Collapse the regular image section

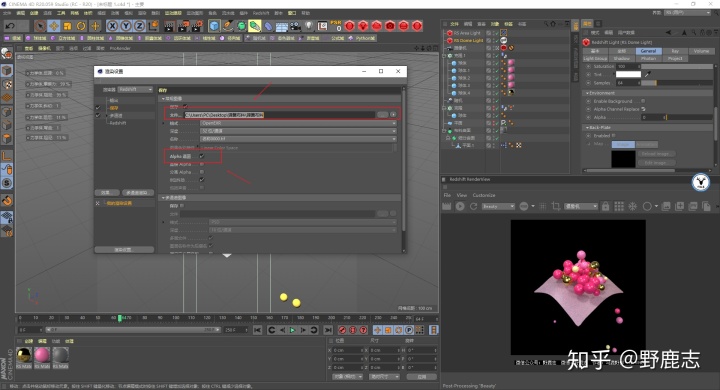pyautogui.click(x=163, y=99)
